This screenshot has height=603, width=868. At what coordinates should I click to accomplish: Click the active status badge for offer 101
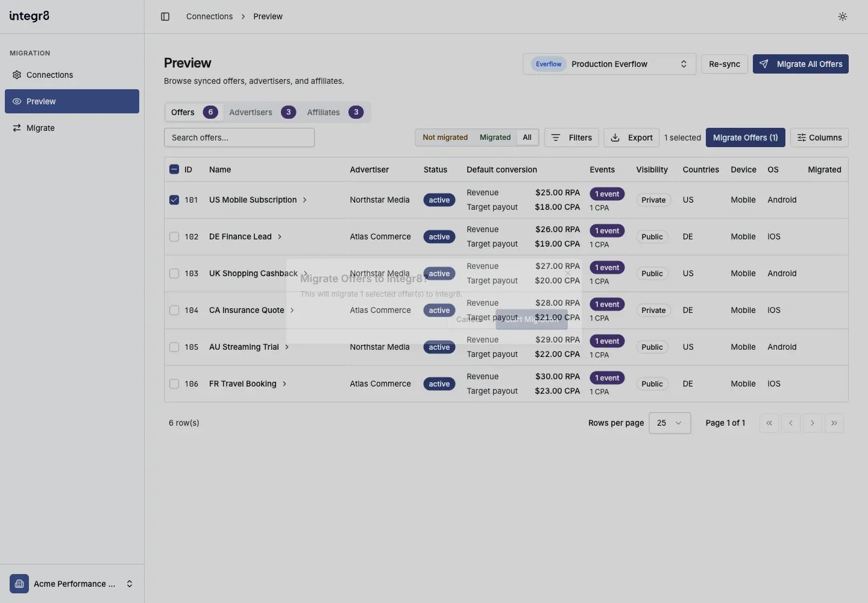tap(439, 200)
